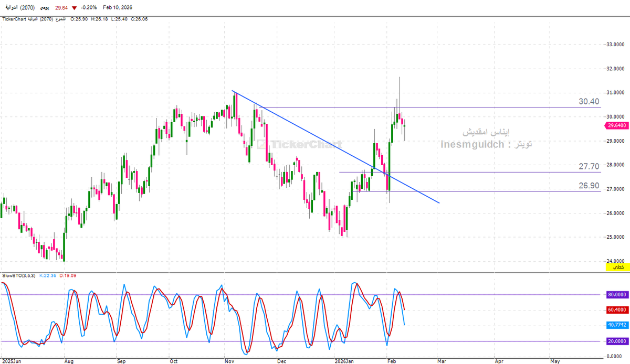Click the red down-arrow price change indicator

75,8
